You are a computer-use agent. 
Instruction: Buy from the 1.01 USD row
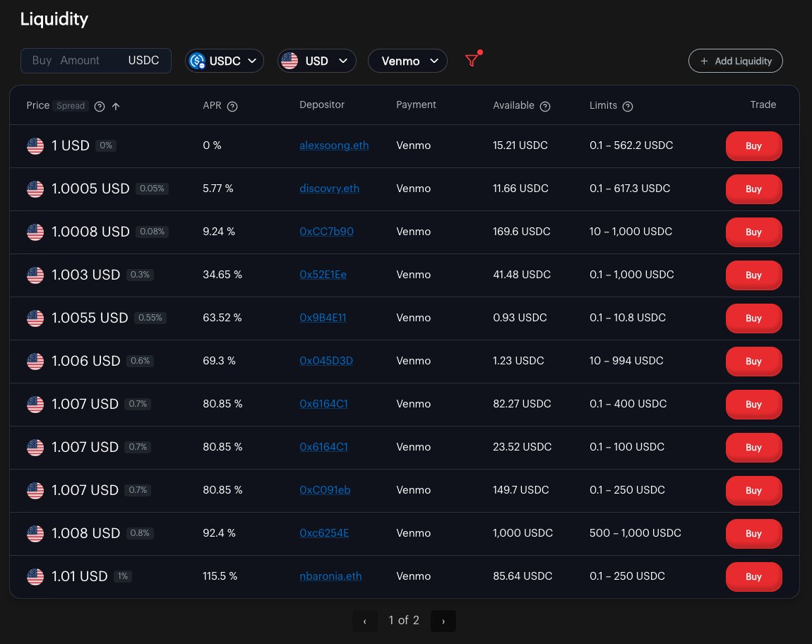tap(753, 577)
